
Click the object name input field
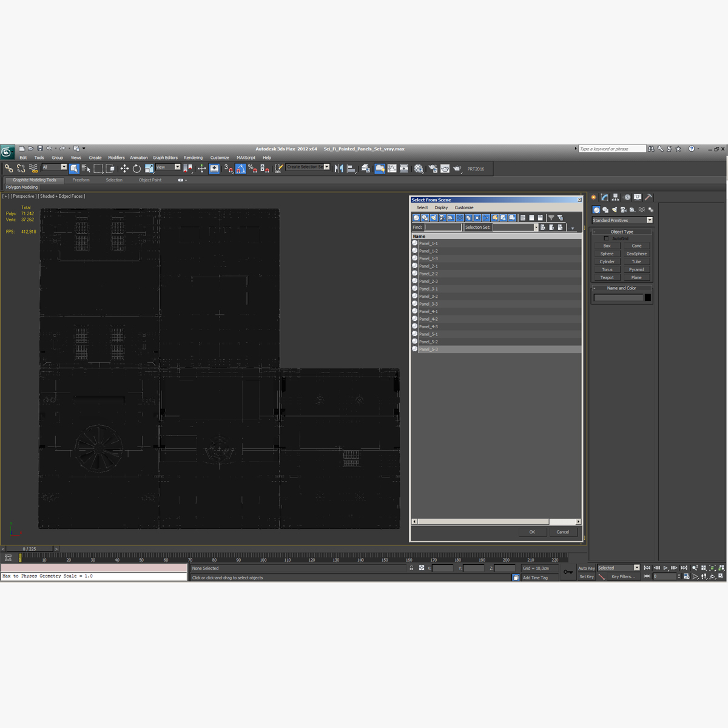[x=618, y=297]
